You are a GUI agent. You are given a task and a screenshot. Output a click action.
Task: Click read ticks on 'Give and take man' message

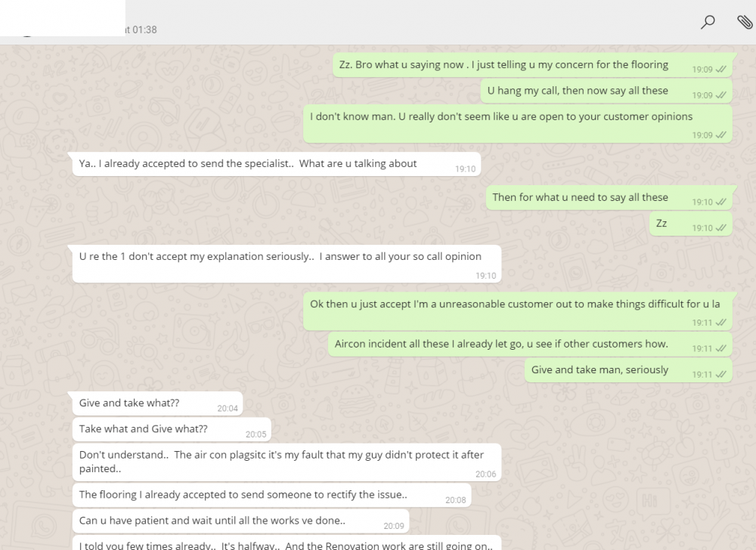[720, 374]
